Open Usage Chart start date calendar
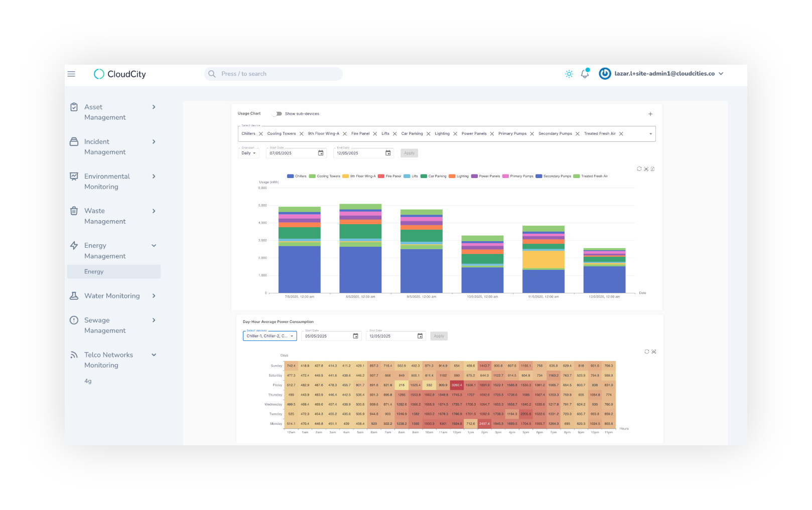The height and width of the screenshot is (510, 812). coord(321,153)
